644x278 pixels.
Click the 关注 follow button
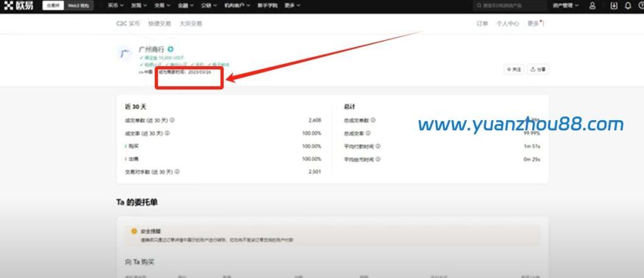[x=513, y=69]
